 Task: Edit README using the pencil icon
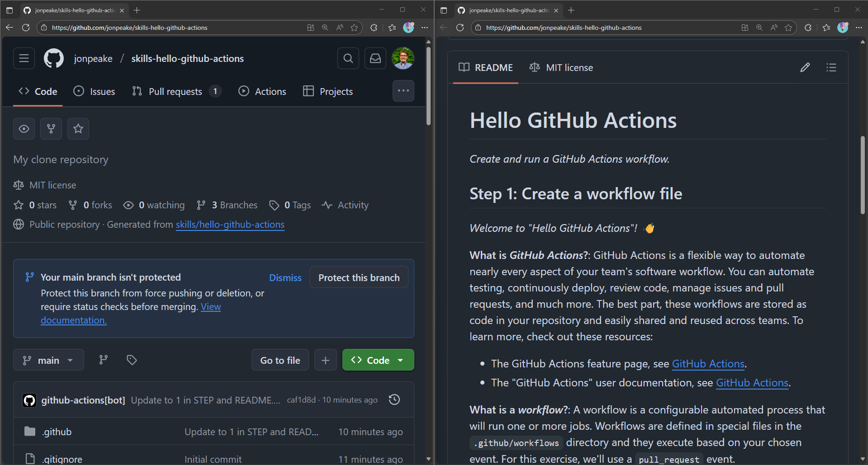[x=805, y=68]
